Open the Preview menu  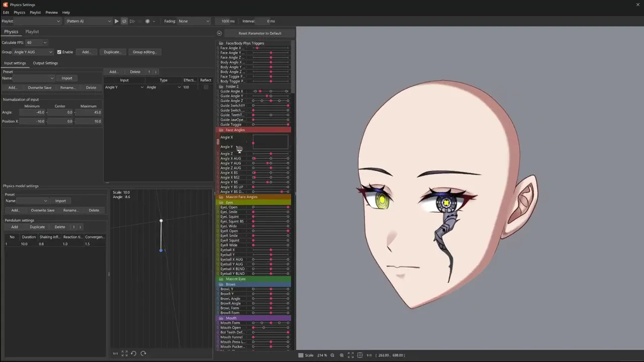tap(51, 12)
